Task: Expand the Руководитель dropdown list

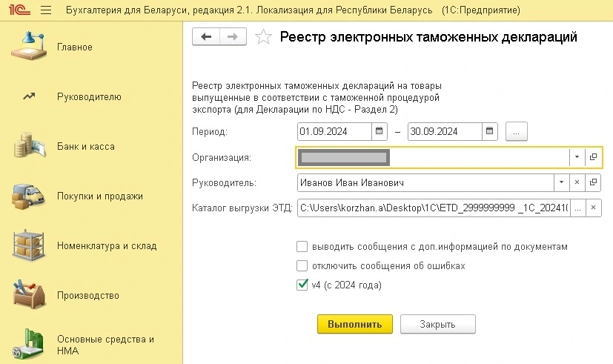Action: click(x=561, y=182)
